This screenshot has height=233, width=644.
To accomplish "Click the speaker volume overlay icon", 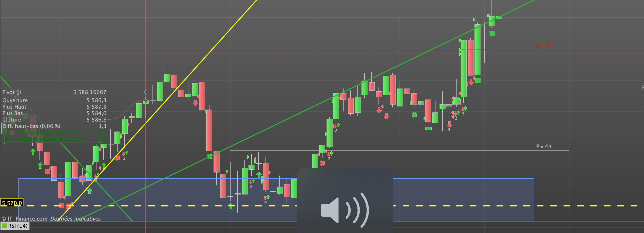I will click(345, 210).
